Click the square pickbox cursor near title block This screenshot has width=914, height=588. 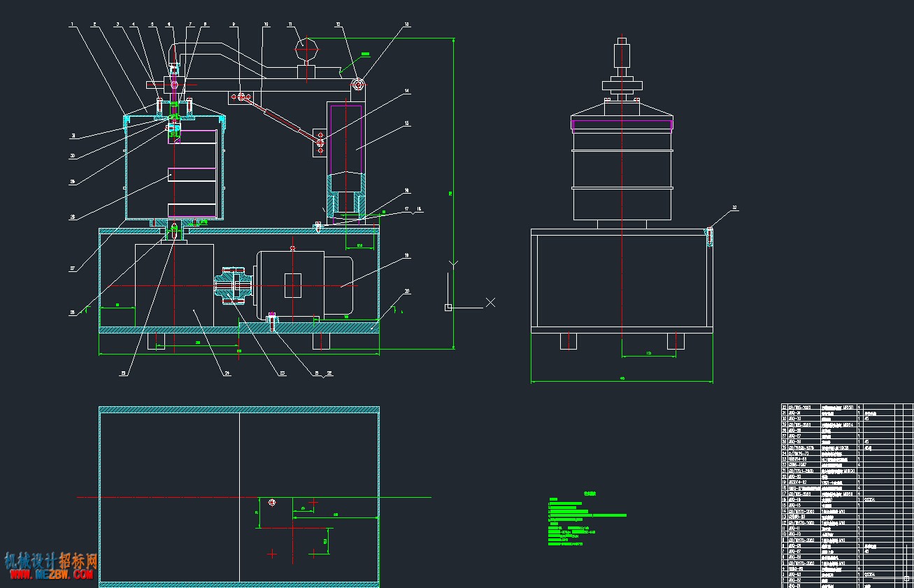click(x=906, y=579)
